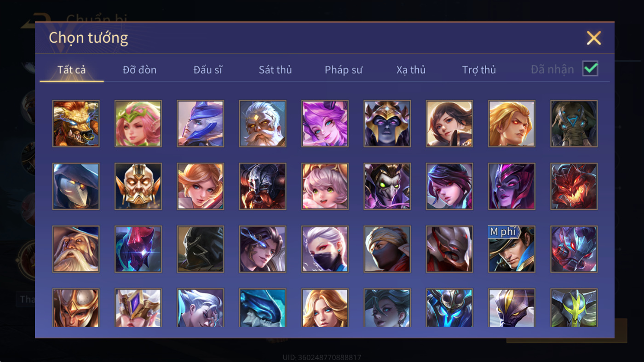
Task: Select the Tất cả tab
Action: tap(72, 70)
